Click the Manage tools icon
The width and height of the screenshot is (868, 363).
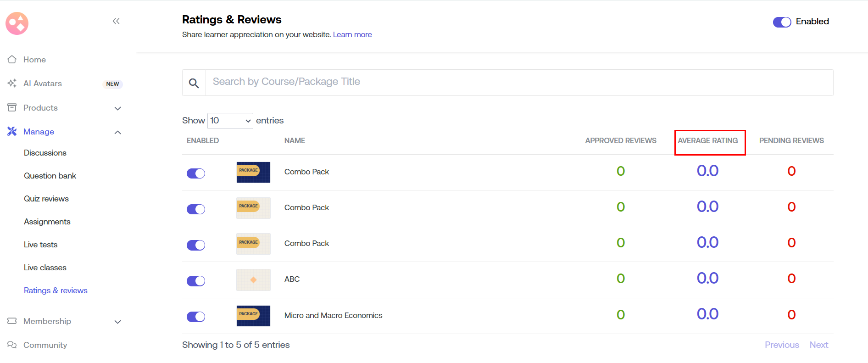coord(12,132)
